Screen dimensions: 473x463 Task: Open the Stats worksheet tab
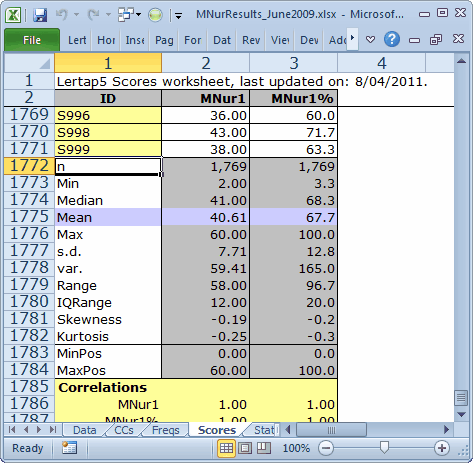264,430
